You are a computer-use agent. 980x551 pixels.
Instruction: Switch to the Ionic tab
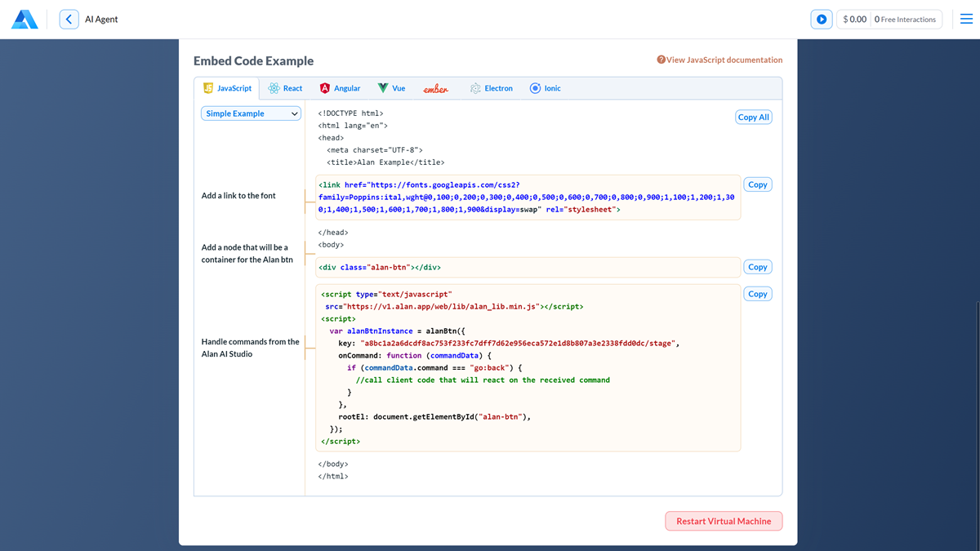546,87
